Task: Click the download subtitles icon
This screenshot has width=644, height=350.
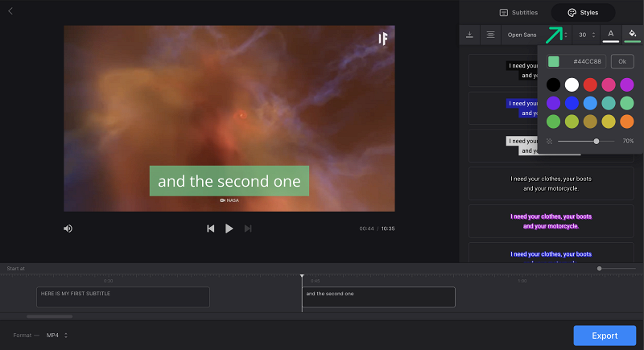Action: tap(469, 35)
